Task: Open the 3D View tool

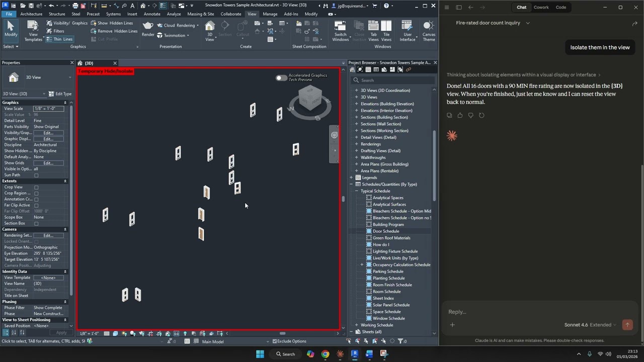Action: point(210,31)
